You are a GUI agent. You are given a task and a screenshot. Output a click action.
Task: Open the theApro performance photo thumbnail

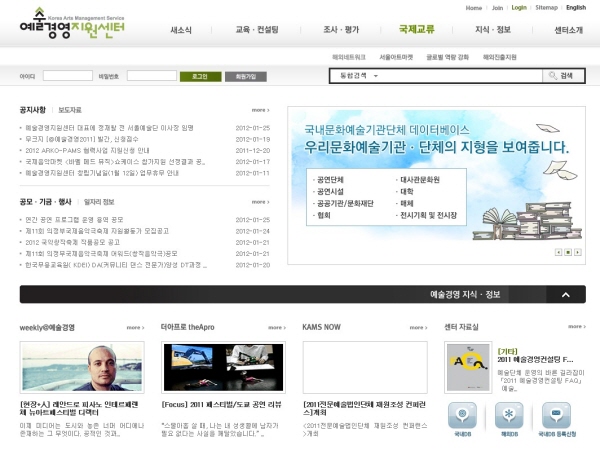[x=223, y=367]
